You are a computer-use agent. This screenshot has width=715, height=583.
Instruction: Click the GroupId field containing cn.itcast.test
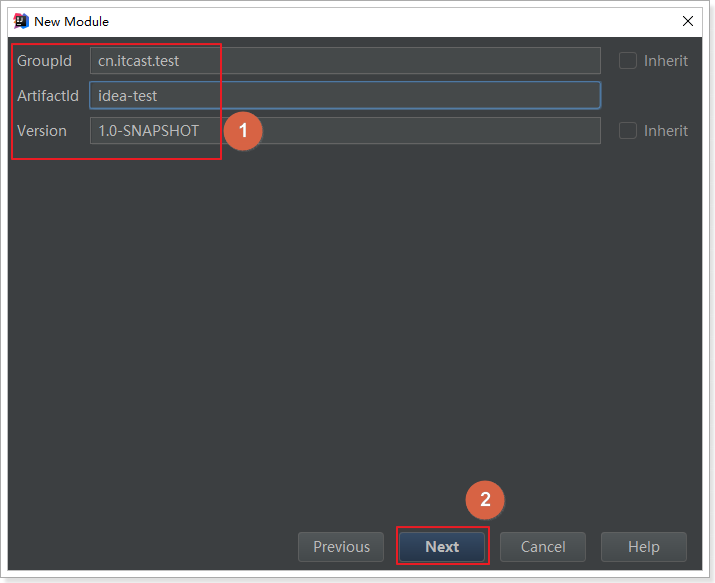coord(345,61)
